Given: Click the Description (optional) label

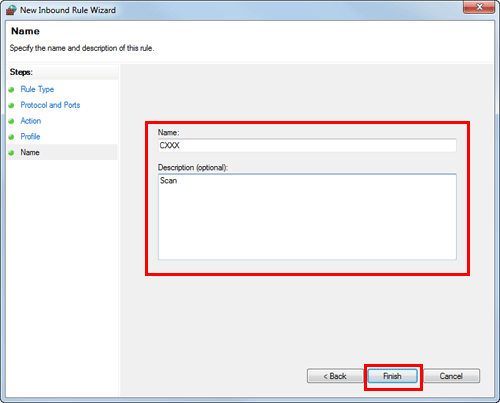Looking at the screenshot, I should [x=193, y=167].
